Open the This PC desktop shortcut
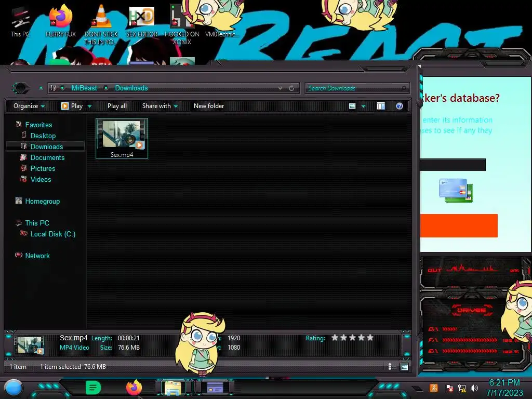532x399 pixels. point(20,22)
